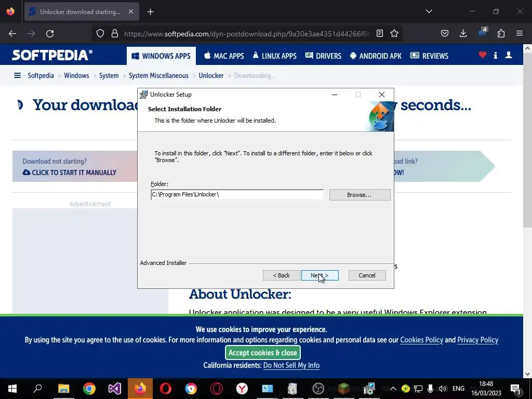The image size is (532, 399).
Task: Launch Google Chrome from taskbar
Action: tap(89, 389)
